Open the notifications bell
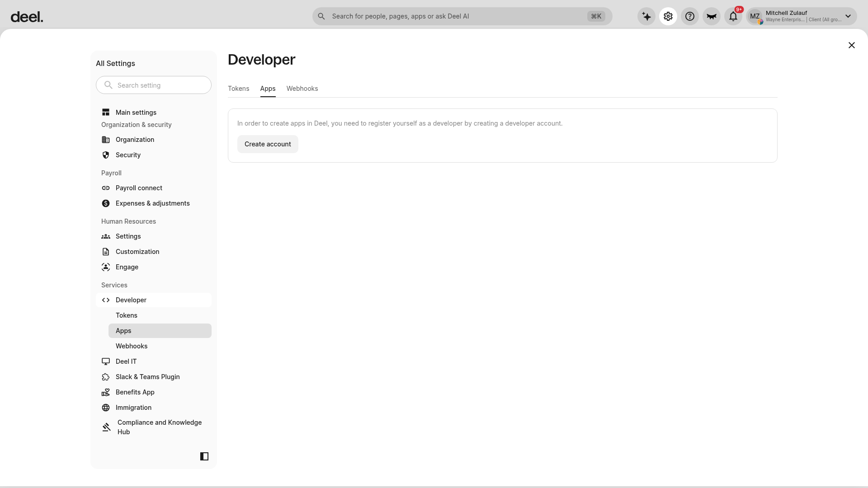868x488 pixels. pos(733,16)
